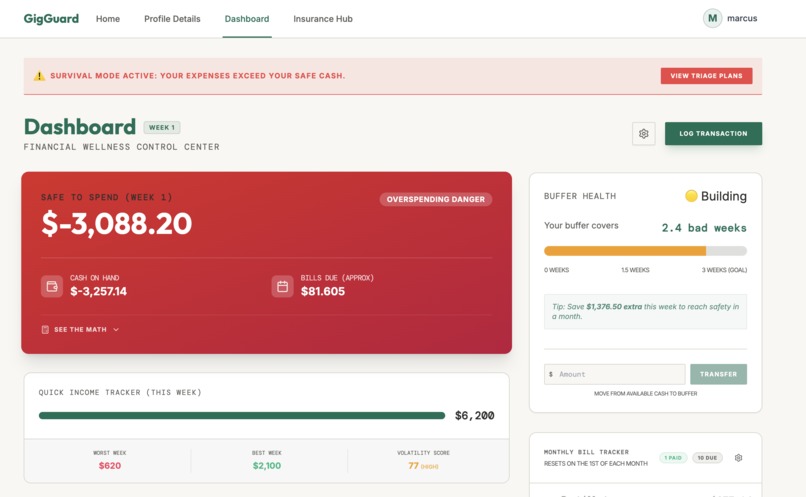The image size is (806, 497).
Task: Click the volatility score 77
Action: [413, 466]
